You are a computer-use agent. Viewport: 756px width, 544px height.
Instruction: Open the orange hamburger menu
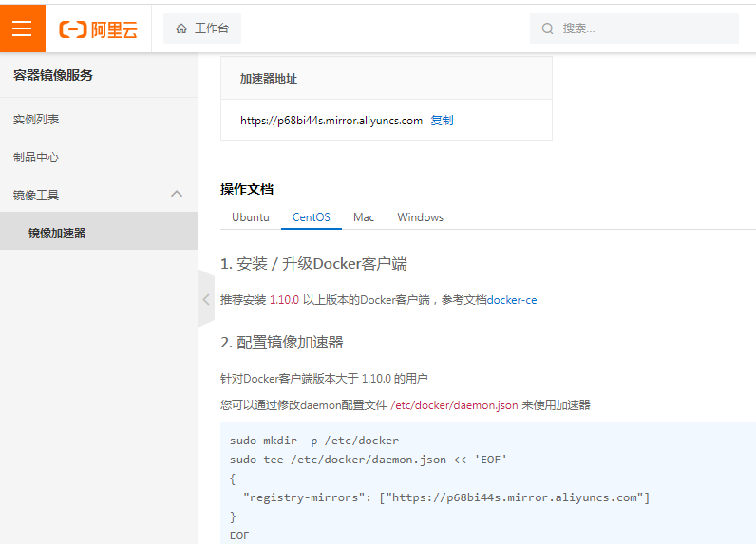[22, 28]
